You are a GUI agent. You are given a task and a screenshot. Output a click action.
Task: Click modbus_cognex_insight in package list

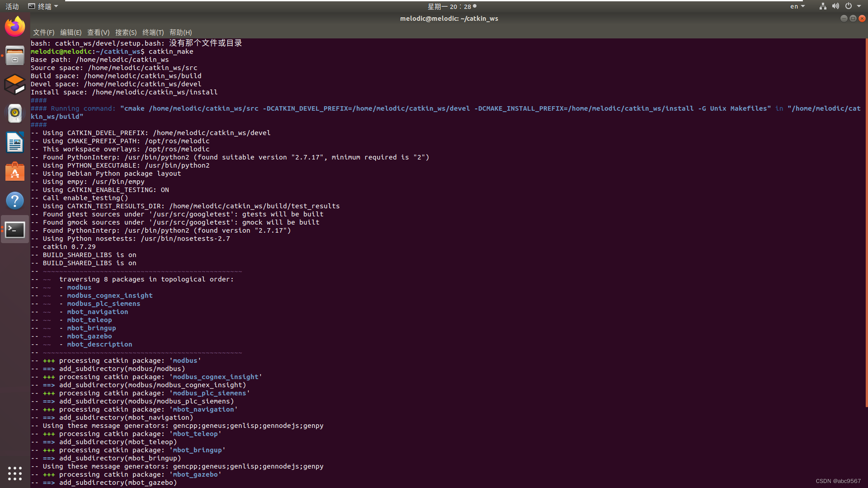pos(110,296)
